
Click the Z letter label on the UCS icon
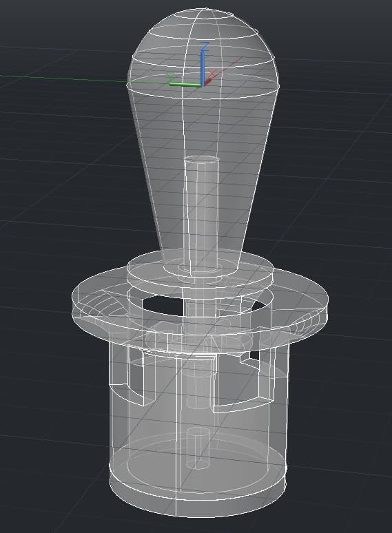click(x=205, y=47)
